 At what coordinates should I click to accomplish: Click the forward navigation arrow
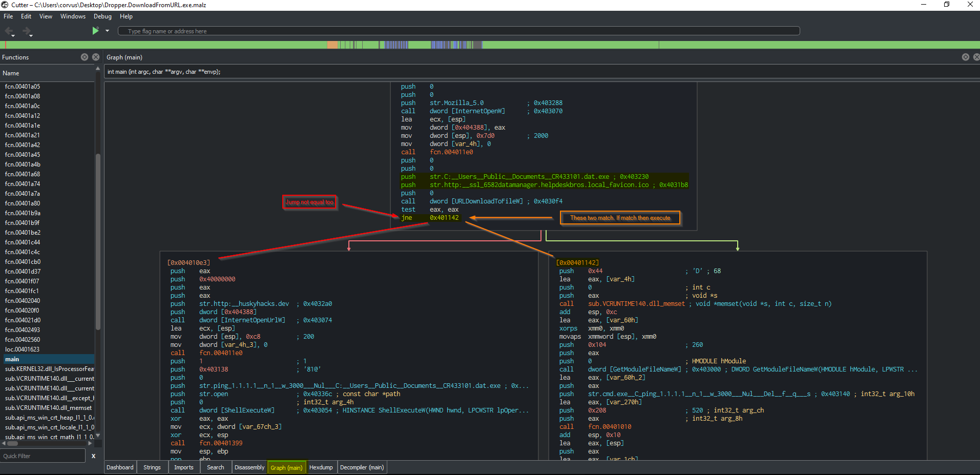pyautogui.click(x=27, y=31)
